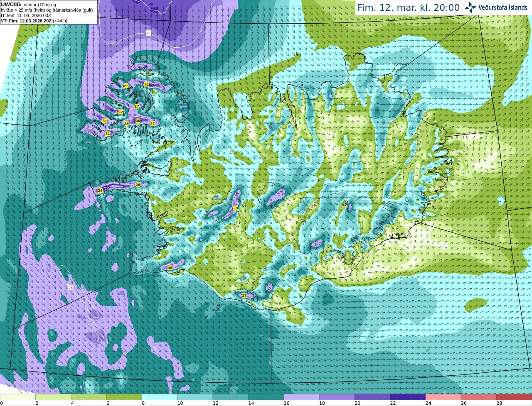
Task: Click the 'IT: Mið. 11. 03. 2026 00Z' line
Action: point(26,15)
